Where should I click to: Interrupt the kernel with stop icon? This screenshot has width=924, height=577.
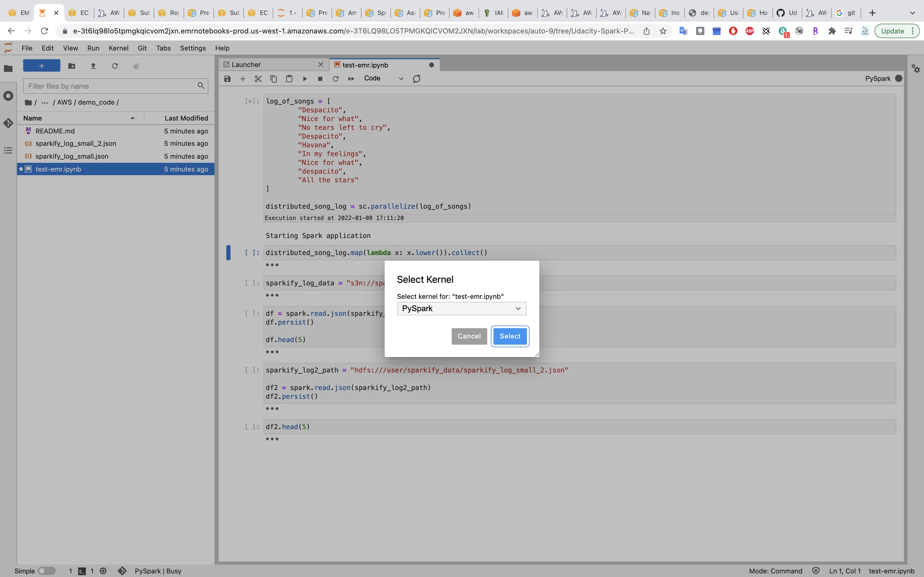click(320, 79)
